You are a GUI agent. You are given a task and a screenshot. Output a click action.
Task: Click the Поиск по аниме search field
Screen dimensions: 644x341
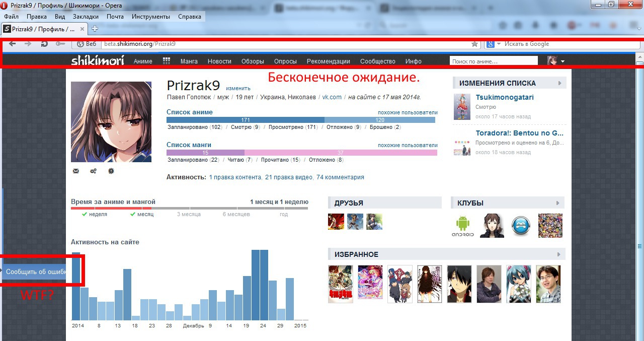click(x=493, y=61)
